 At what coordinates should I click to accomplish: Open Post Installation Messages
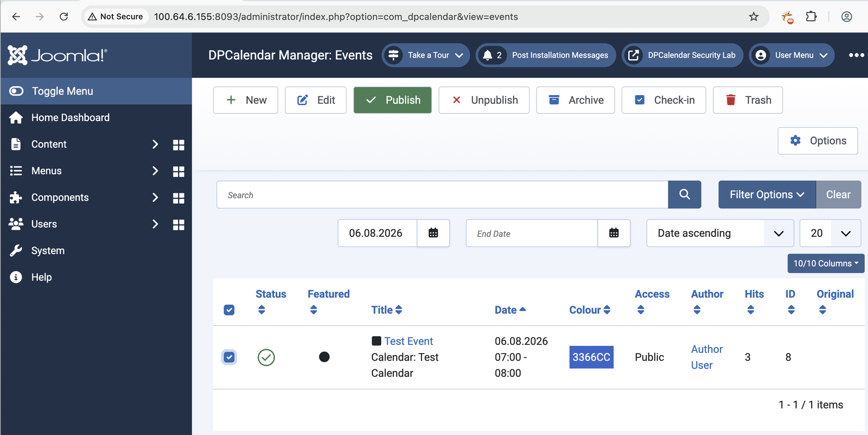click(546, 55)
